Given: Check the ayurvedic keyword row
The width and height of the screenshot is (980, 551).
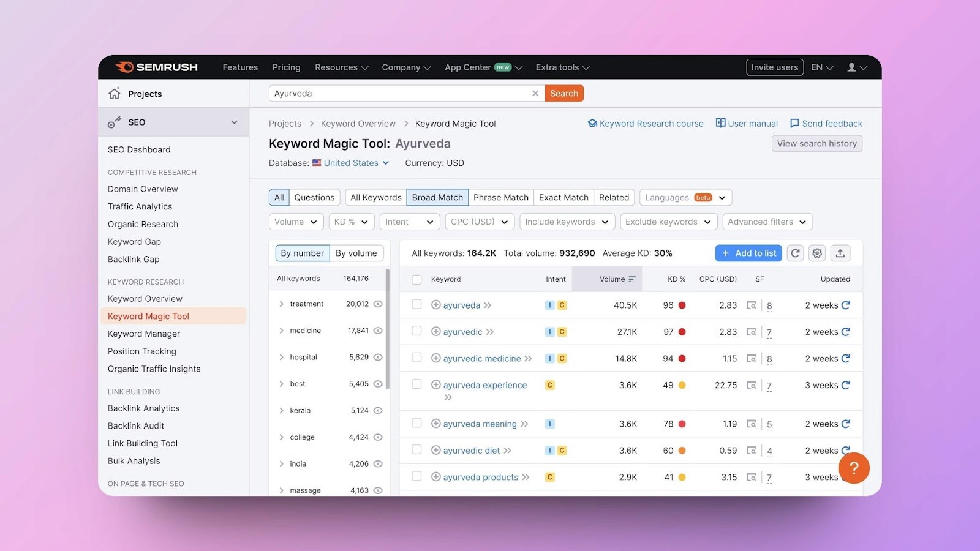Looking at the screenshot, I should click(x=417, y=331).
